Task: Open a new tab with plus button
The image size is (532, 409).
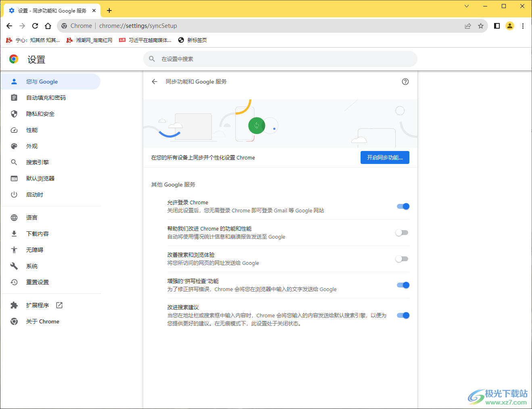Action: point(109,10)
